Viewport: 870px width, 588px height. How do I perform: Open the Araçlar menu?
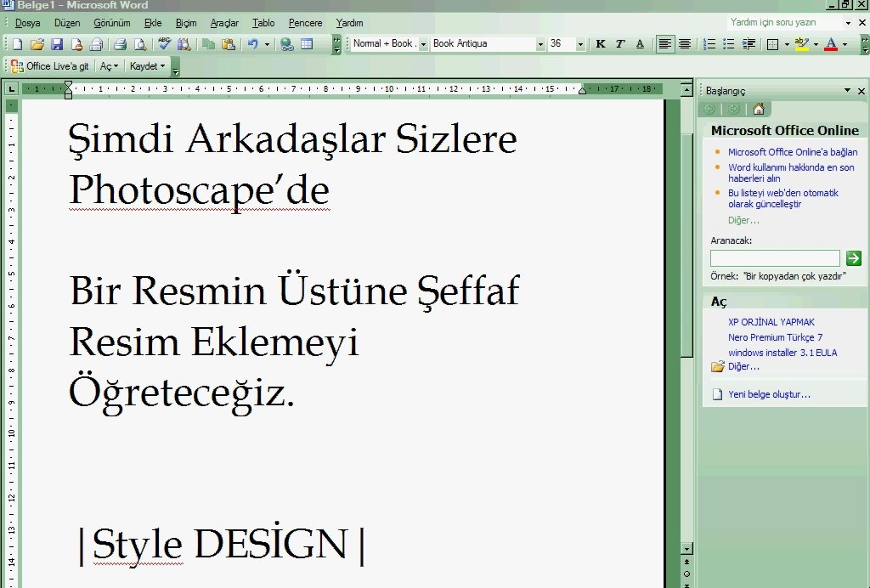click(x=224, y=23)
